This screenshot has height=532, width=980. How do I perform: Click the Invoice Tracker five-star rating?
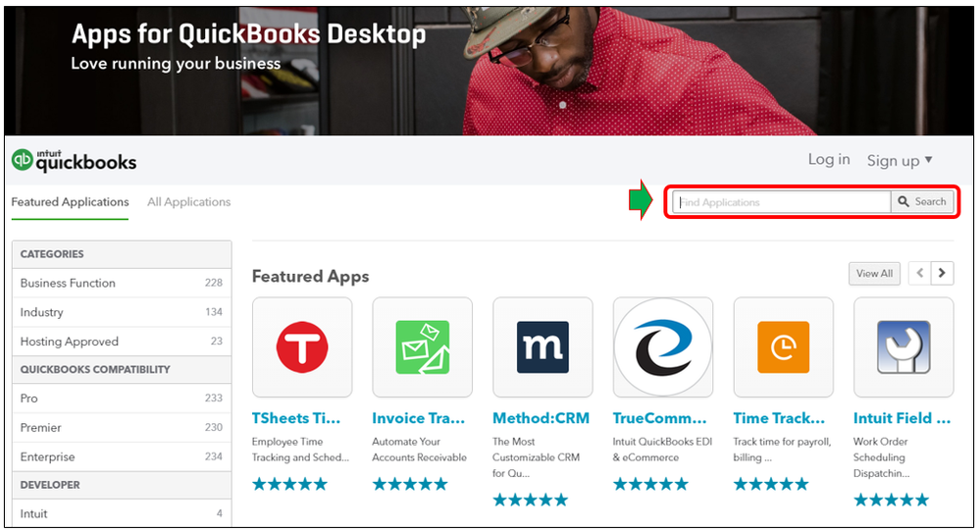410,484
